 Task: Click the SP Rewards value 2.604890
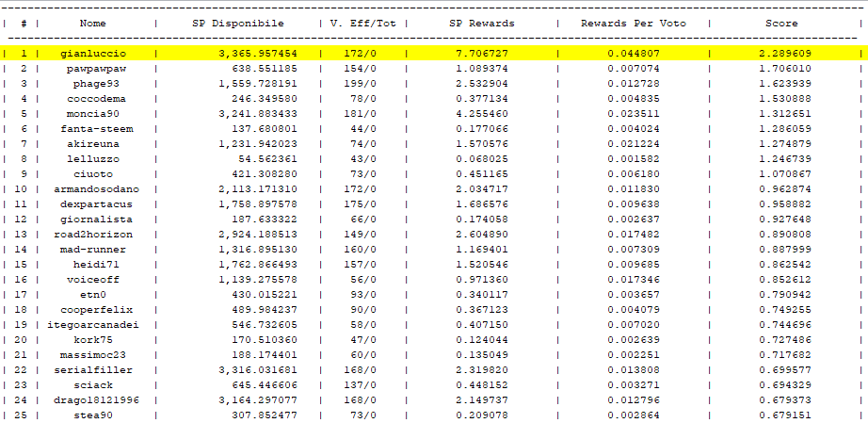(x=482, y=235)
